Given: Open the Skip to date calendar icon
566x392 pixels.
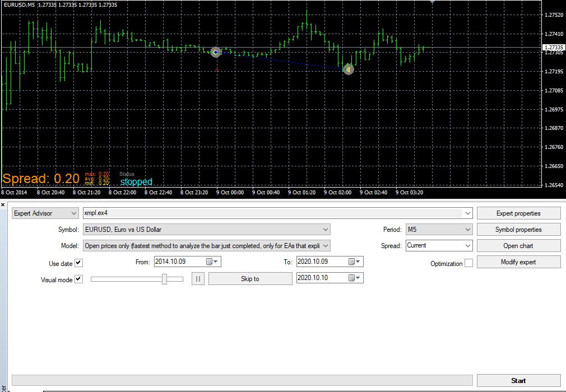Looking at the screenshot, I should tap(354, 278).
